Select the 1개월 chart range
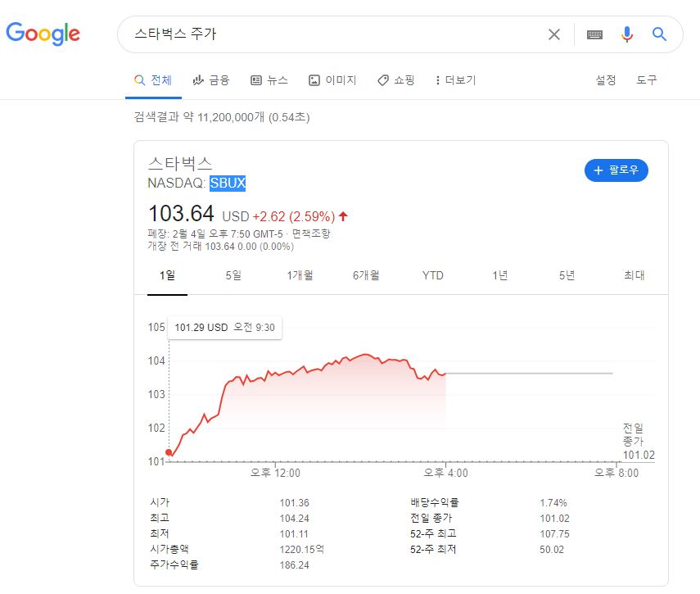700x594 pixels. (300, 275)
